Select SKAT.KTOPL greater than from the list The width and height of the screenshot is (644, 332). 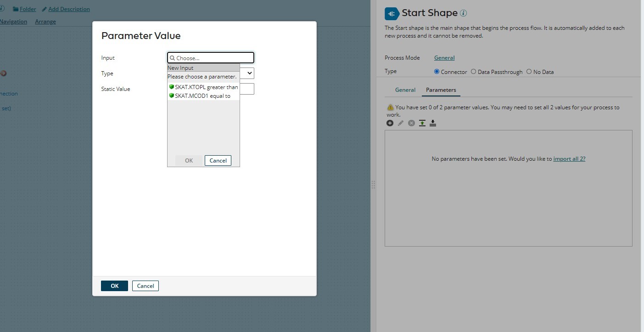coord(205,87)
